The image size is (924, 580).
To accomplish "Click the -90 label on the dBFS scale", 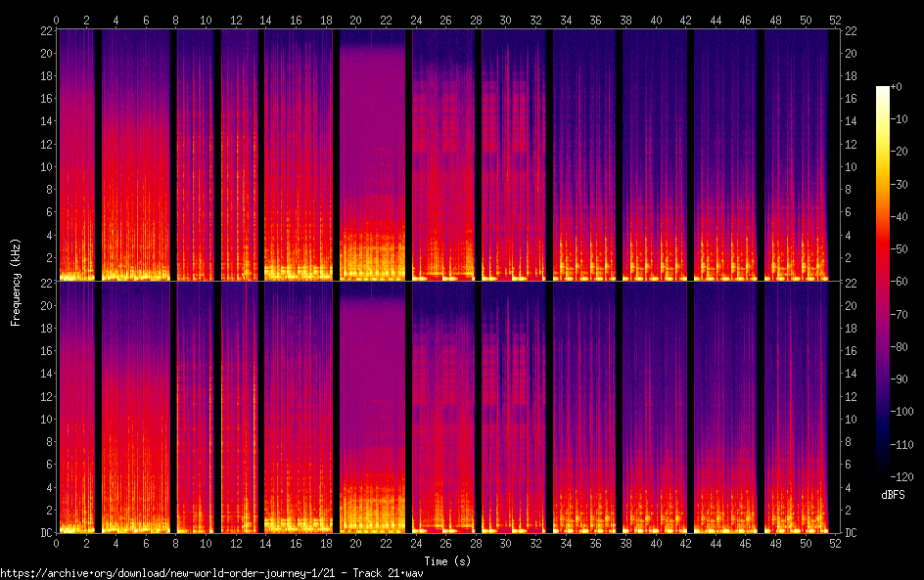I will tap(906, 379).
